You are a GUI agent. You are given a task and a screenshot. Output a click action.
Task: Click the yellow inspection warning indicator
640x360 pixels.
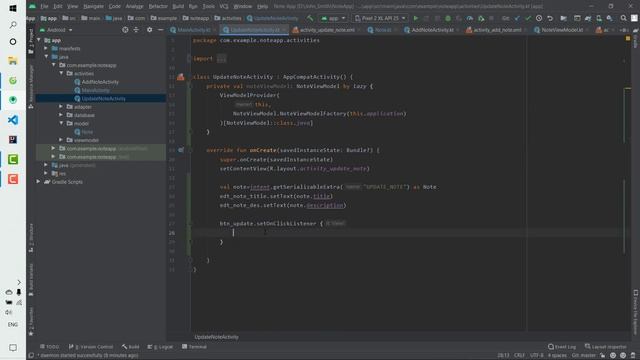tap(627, 38)
